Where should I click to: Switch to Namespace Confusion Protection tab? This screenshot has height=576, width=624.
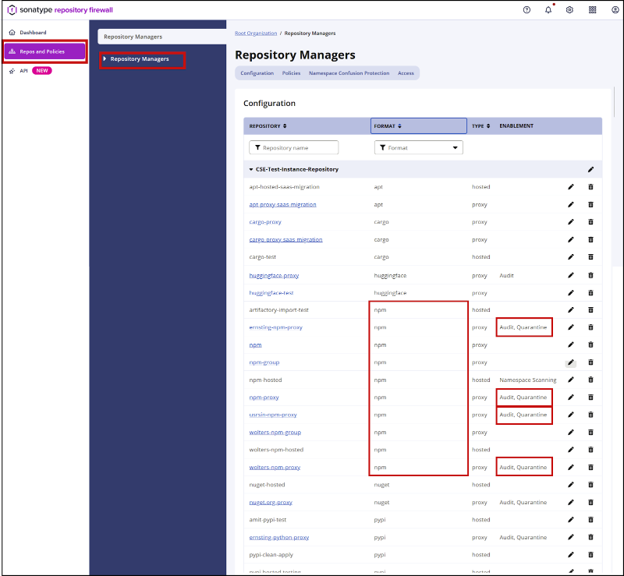349,73
